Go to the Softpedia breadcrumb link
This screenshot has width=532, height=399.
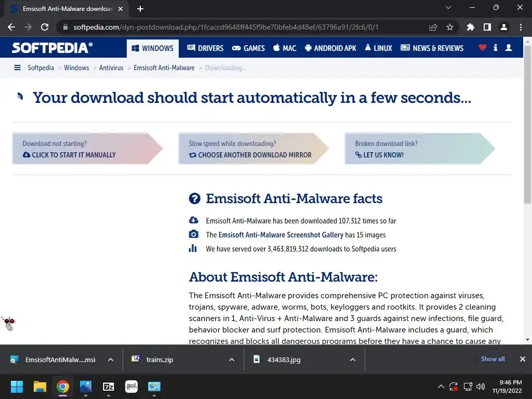tap(41, 68)
